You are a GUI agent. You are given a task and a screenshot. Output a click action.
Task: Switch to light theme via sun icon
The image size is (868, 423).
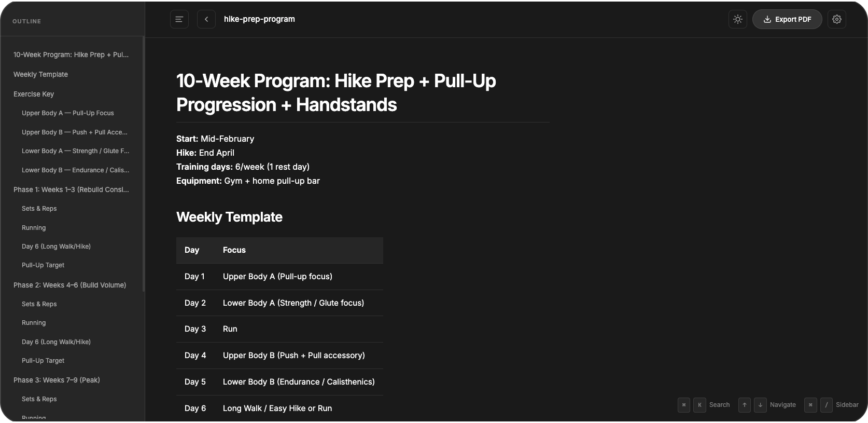click(x=737, y=19)
